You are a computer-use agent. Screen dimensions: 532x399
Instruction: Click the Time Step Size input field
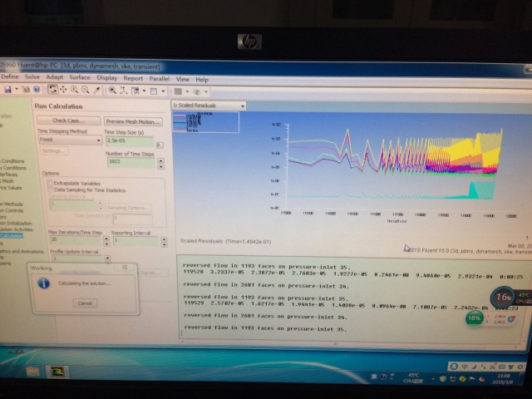point(128,141)
